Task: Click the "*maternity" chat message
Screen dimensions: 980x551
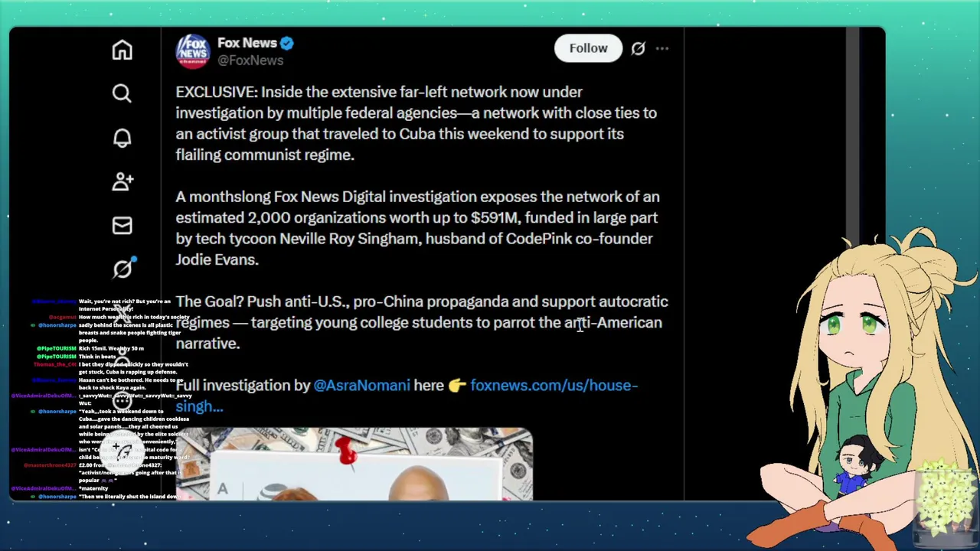Action: click(x=93, y=488)
